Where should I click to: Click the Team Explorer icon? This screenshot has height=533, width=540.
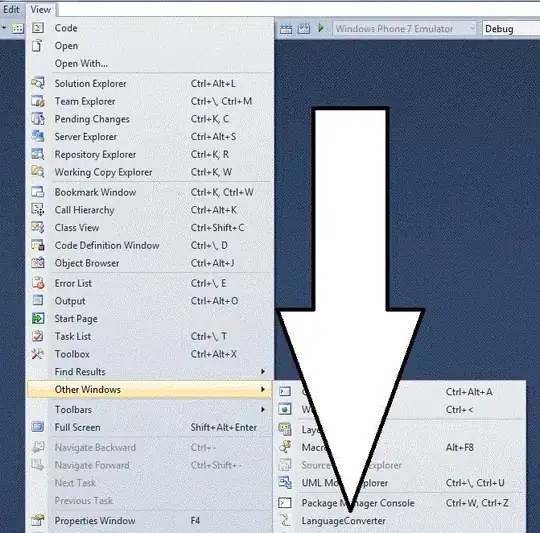pos(38,101)
